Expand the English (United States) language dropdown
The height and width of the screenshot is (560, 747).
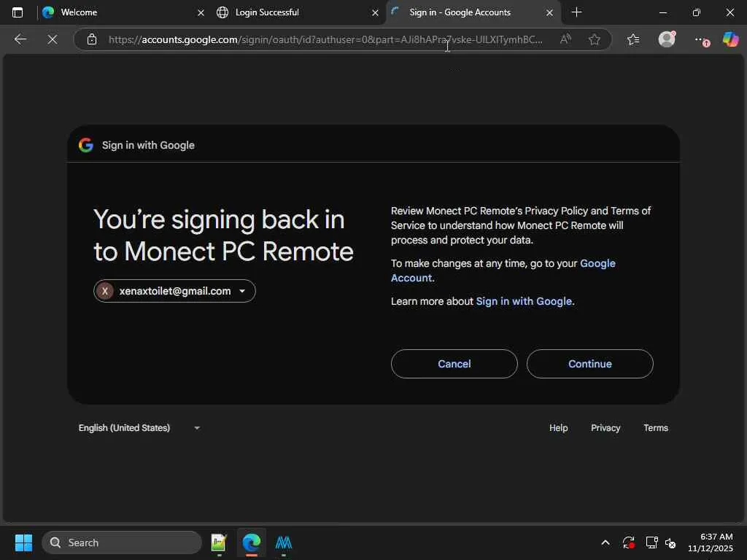point(139,427)
